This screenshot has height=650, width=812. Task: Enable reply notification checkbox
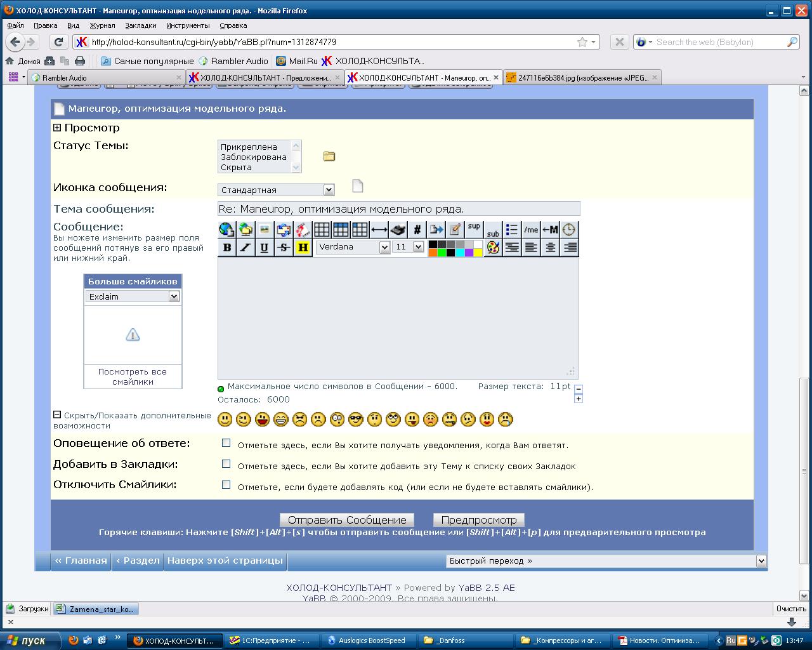pyautogui.click(x=226, y=443)
